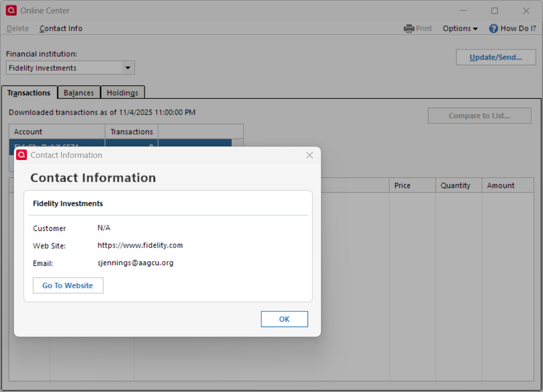
Task: Click the sjennings@aagcu.org email text
Action: tap(135, 263)
